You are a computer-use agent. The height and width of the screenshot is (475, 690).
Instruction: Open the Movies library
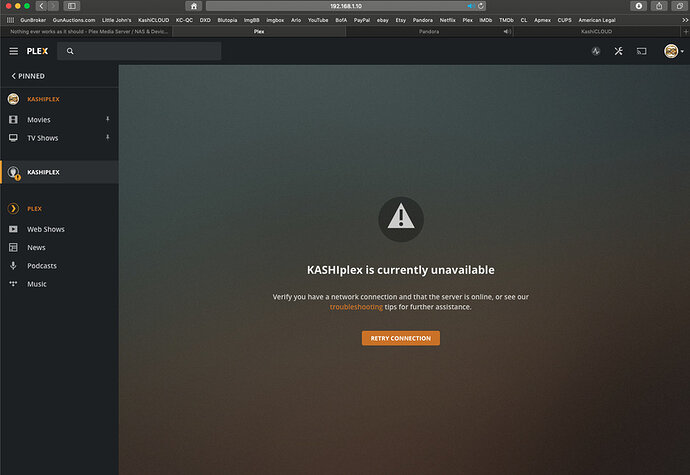pyautogui.click(x=39, y=120)
